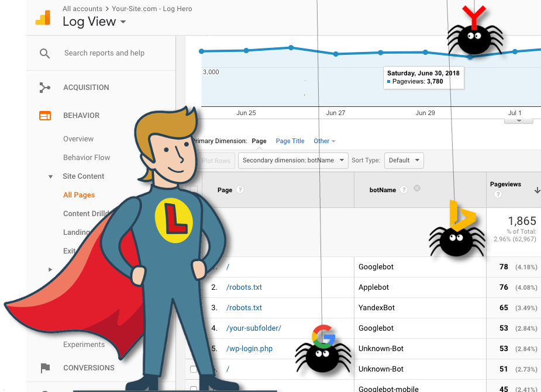Sort by the botName column header
The width and height of the screenshot is (541, 392).
click(383, 190)
